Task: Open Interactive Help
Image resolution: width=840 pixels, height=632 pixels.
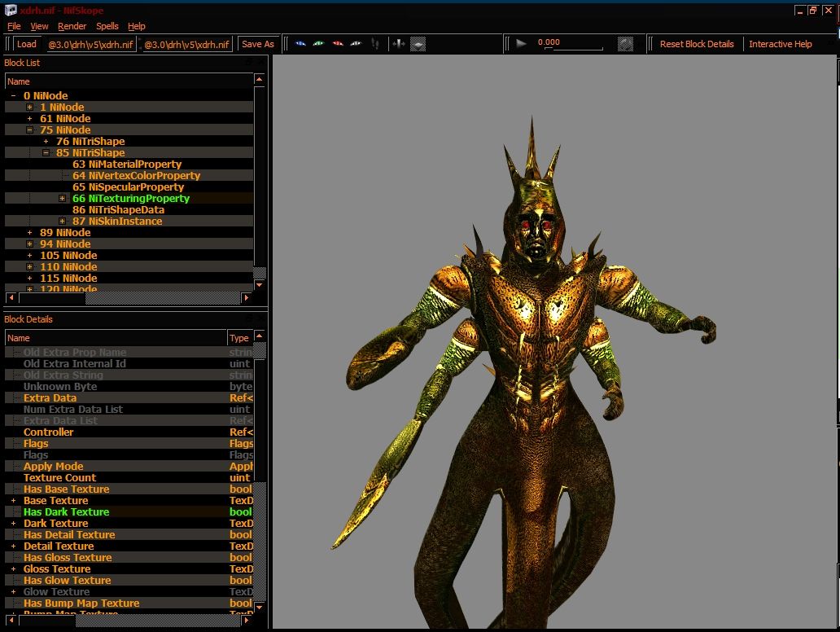Action: 780,44
